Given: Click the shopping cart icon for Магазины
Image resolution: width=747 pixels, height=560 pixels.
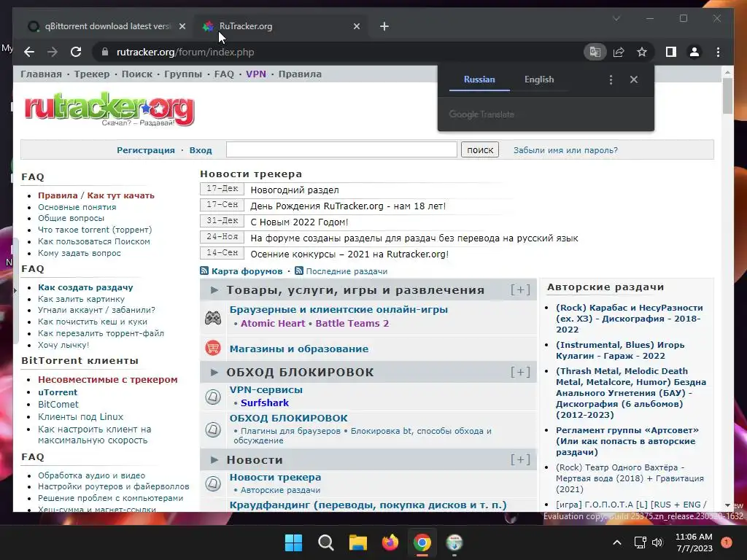Looking at the screenshot, I should pyautogui.click(x=213, y=348).
